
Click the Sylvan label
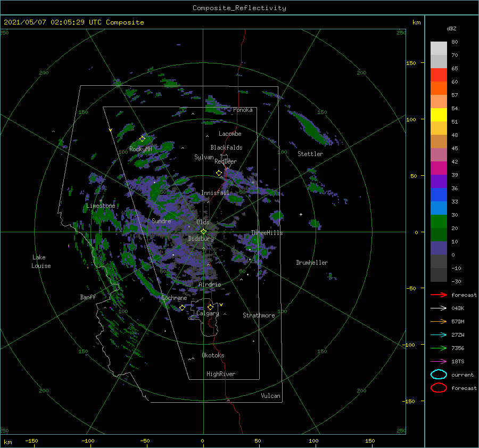click(x=204, y=157)
